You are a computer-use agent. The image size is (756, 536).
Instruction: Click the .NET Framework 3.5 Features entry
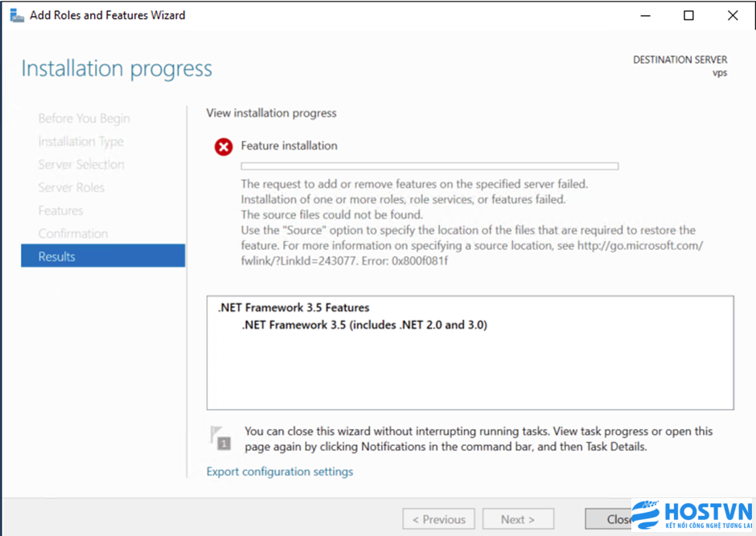click(294, 308)
